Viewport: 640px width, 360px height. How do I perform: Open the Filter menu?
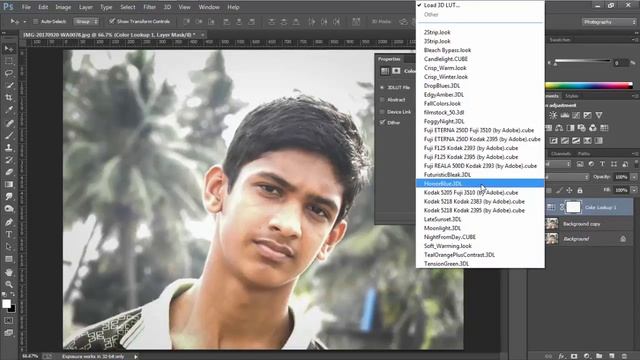(x=149, y=7)
